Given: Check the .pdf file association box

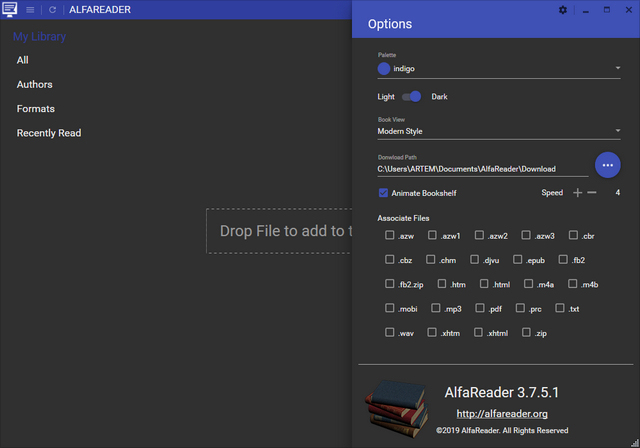Looking at the screenshot, I should [481, 309].
